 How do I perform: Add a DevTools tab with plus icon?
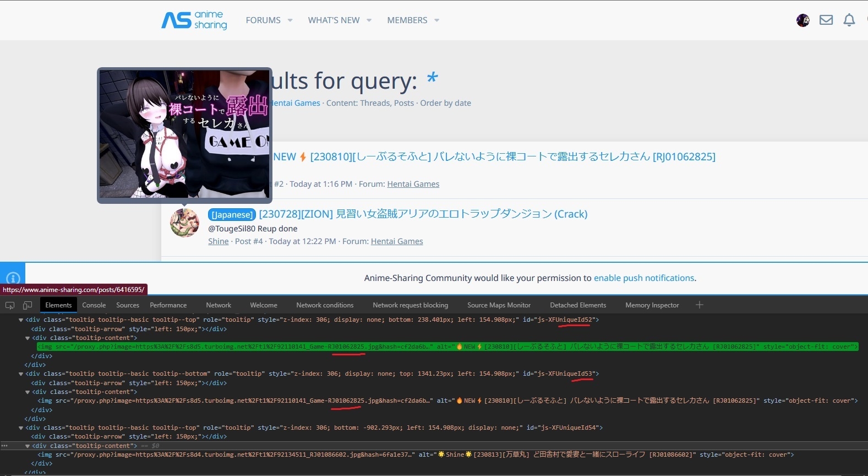tap(700, 305)
